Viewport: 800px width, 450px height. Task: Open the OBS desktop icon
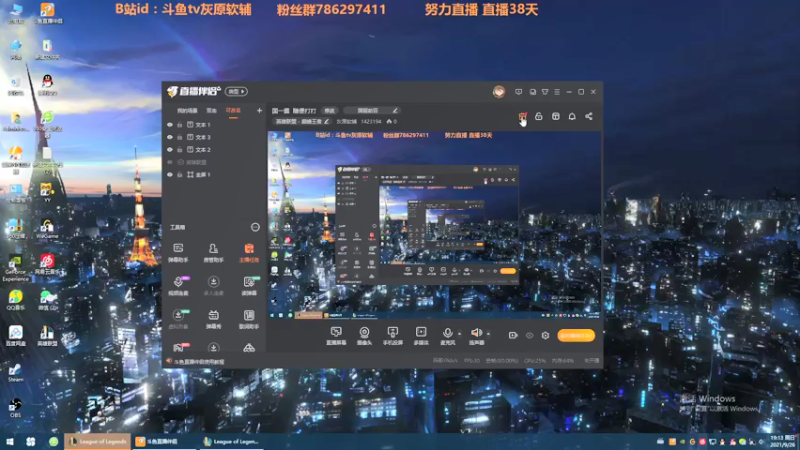point(15,408)
